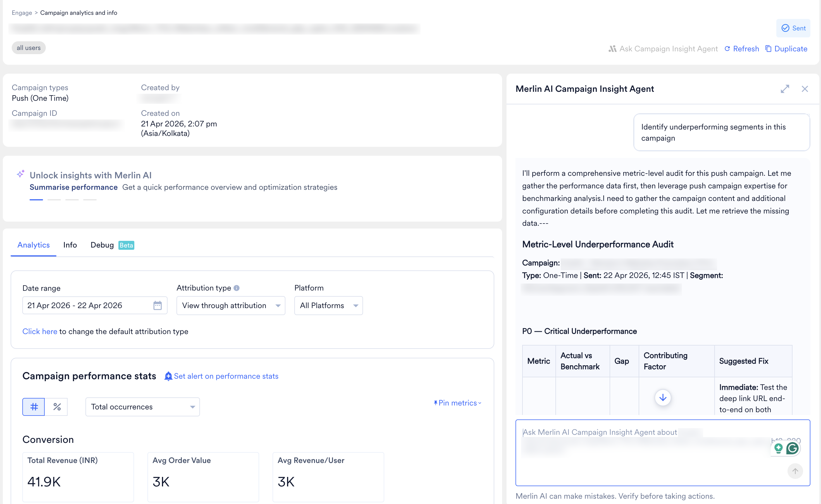The width and height of the screenshot is (821, 504).
Task: Click the green lightbulb extension icon
Action: [x=778, y=448]
